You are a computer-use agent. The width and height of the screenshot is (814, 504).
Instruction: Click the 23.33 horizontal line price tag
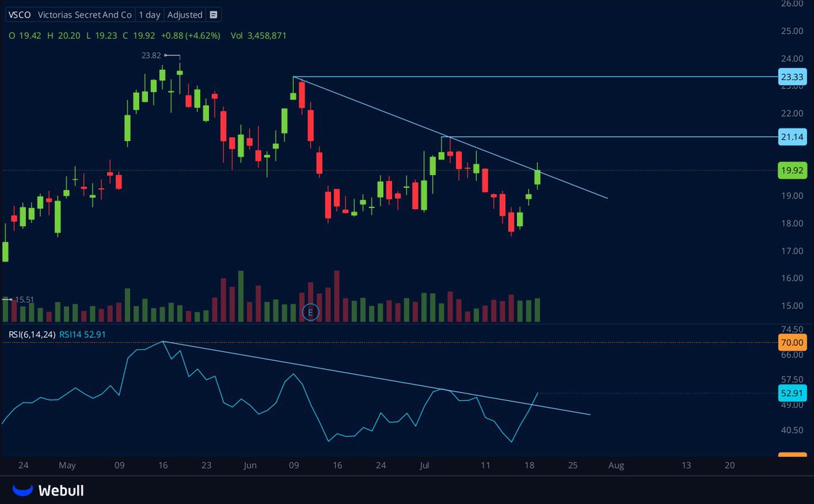792,77
